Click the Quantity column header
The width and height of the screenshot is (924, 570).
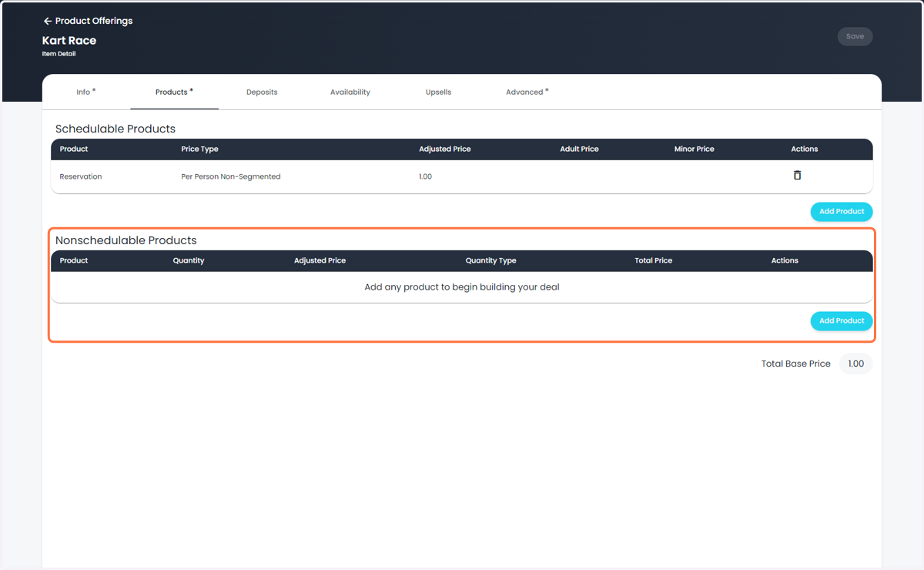click(189, 260)
